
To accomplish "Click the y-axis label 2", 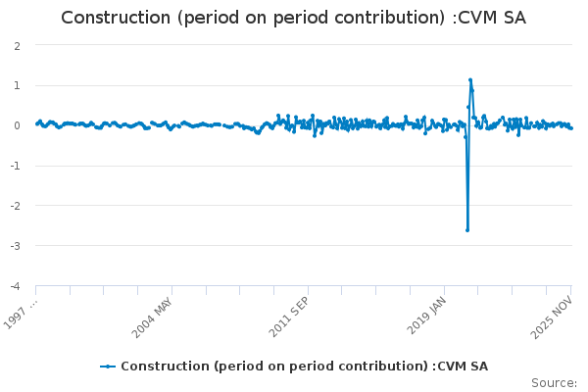I will point(18,45).
